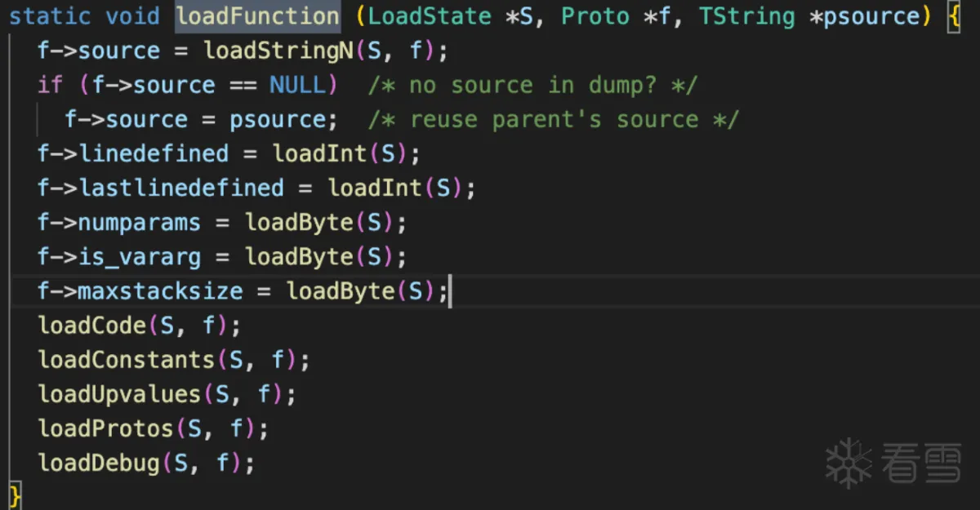The width and height of the screenshot is (980, 510).
Task: Click the highlighted loadFunction function name
Action: (x=257, y=16)
